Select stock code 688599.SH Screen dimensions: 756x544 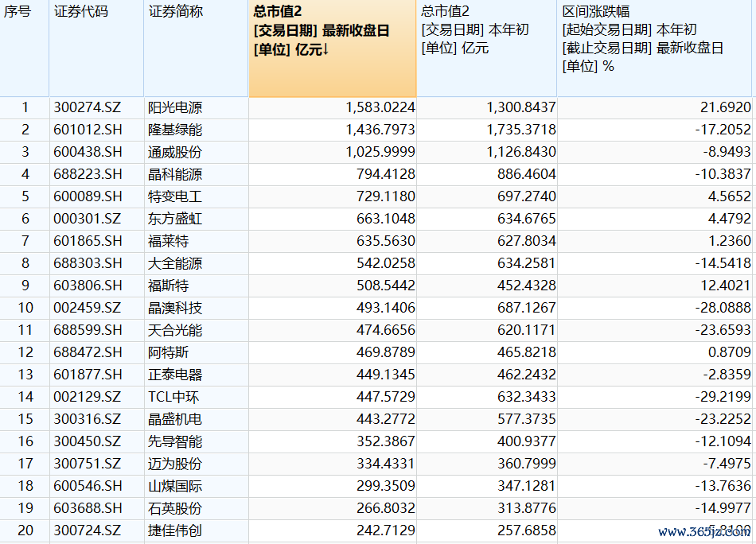click(x=88, y=330)
